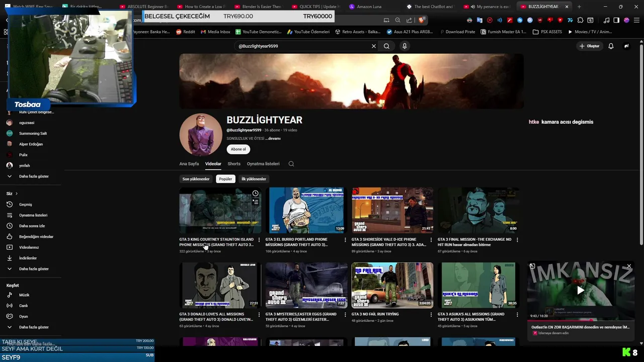Image resolution: width=644 pixels, height=362 pixels.
Task: Expand the miniplayer to full page
Action: point(532,266)
